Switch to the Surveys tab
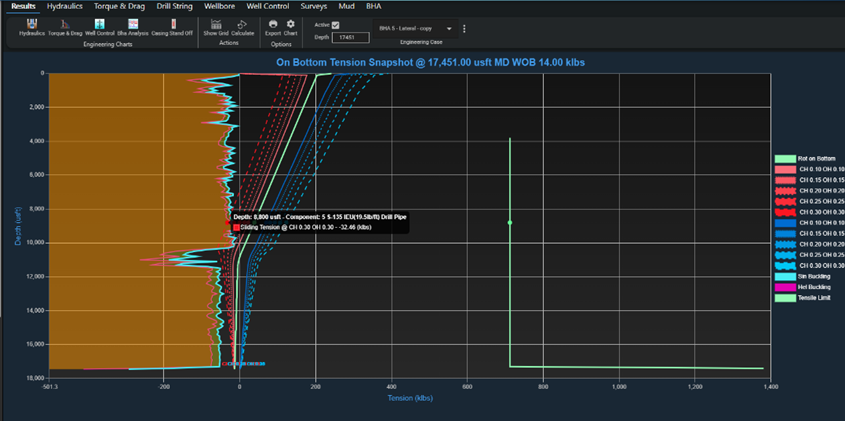 click(312, 6)
